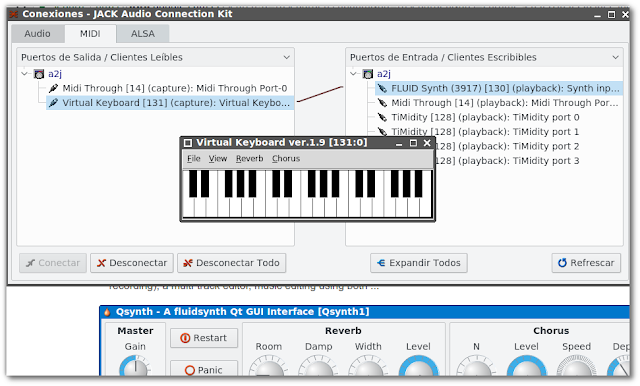The width and height of the screenshot is (640, 386).
Task: Select TiMidity port 2 playback row
Action: [x=506, y=146]
